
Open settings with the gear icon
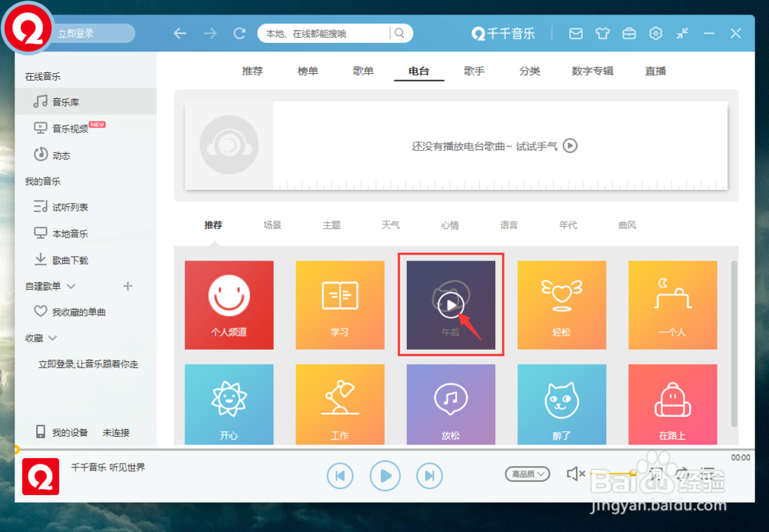click(x=655, y=33)
